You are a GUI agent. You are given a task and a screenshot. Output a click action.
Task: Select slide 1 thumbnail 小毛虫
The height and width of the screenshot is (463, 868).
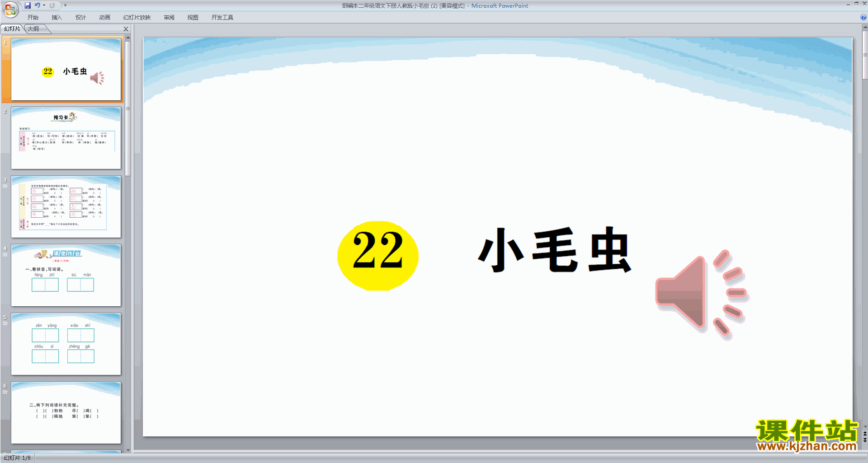(x=66, y=69)
